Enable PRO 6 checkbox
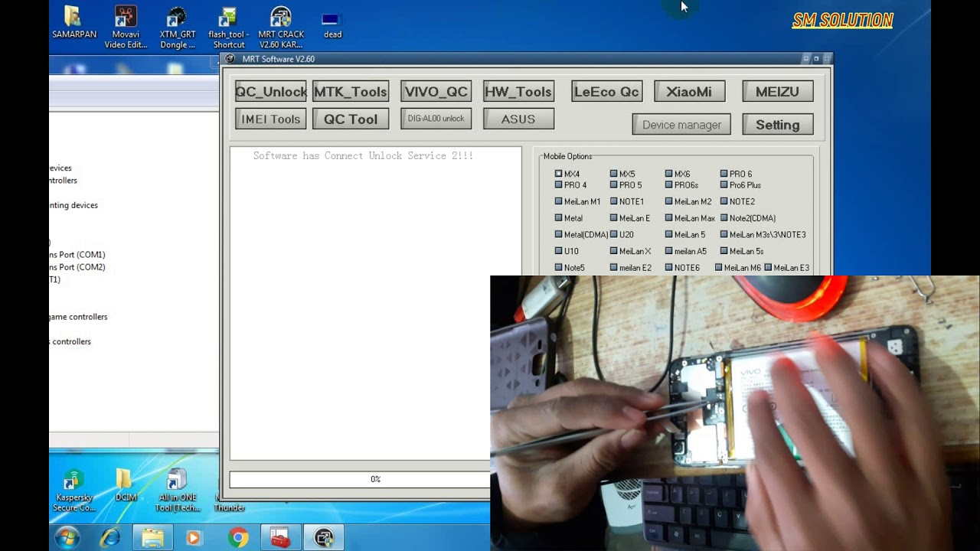 click(x=724, y=174)
